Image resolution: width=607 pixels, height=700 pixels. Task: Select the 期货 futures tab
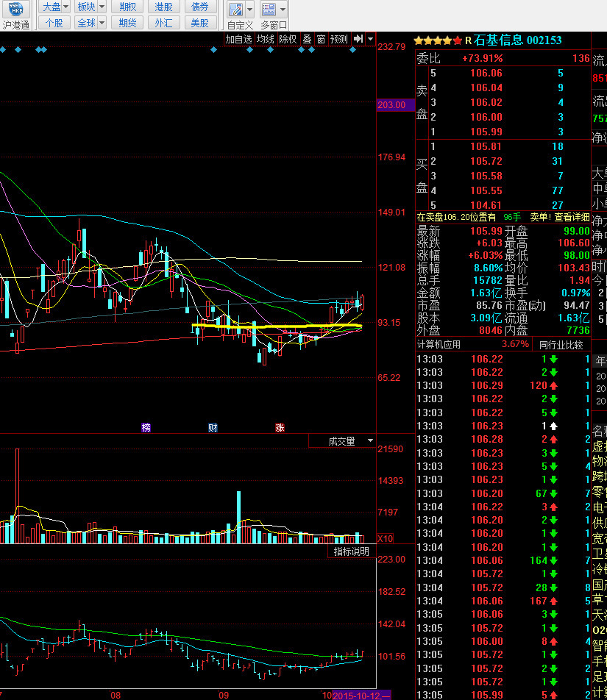[x=127, y=23]
